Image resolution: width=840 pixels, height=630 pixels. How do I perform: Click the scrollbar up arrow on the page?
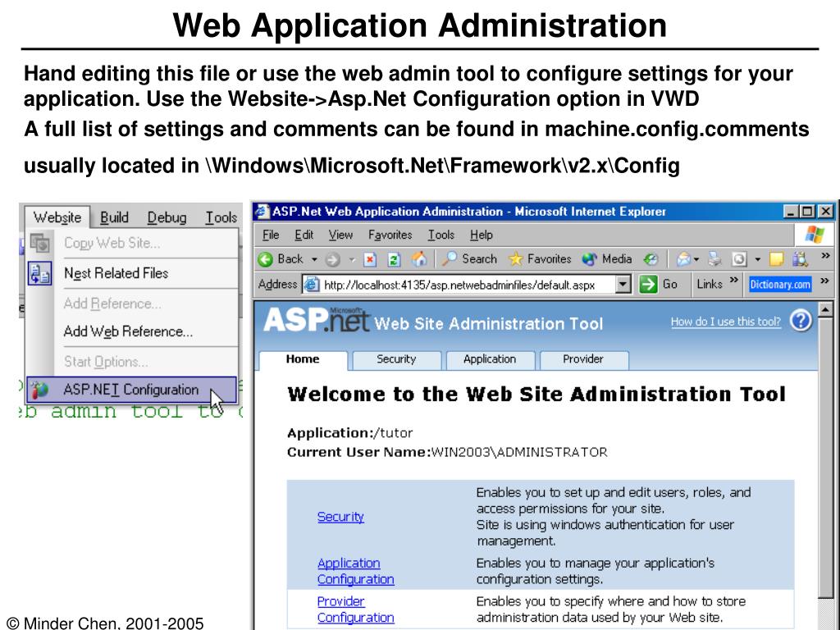tap(825, 309)
